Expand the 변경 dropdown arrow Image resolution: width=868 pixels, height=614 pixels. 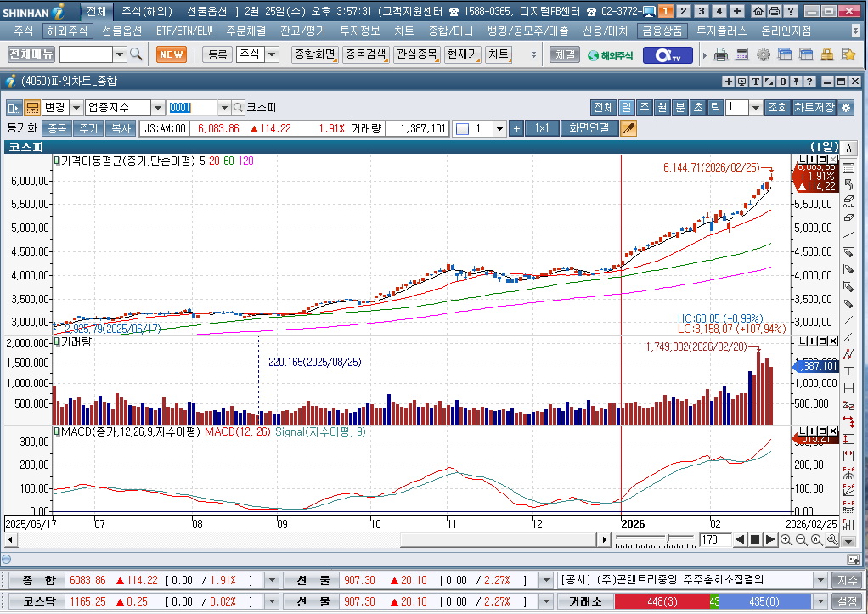coord(77,107)
